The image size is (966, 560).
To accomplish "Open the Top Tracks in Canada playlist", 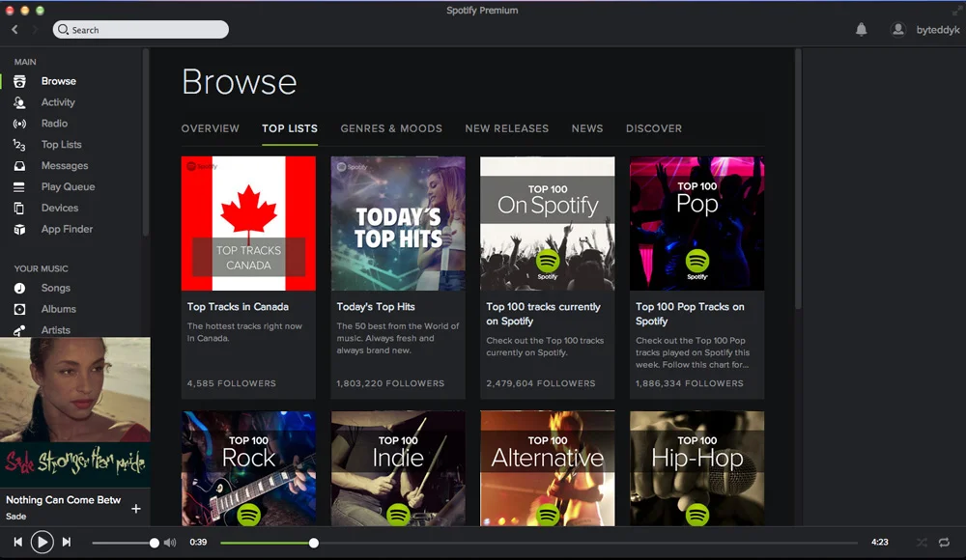I will click(248, 223).
